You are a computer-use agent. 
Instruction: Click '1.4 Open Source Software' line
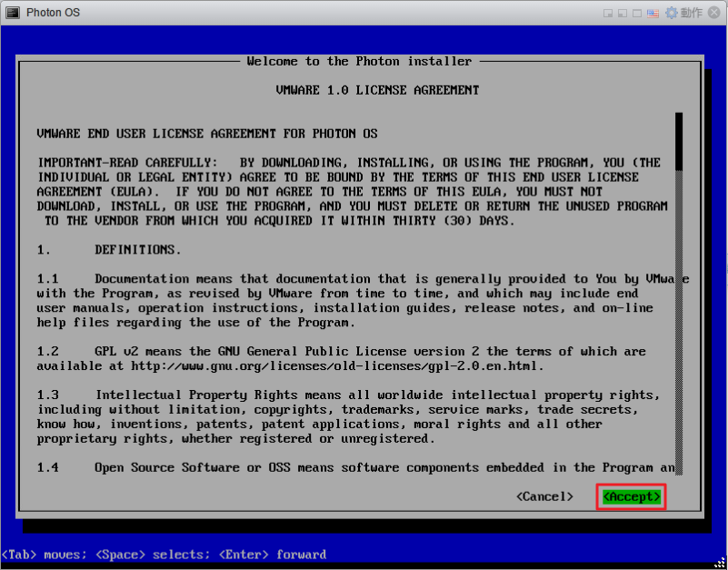(x=355, y=467)
